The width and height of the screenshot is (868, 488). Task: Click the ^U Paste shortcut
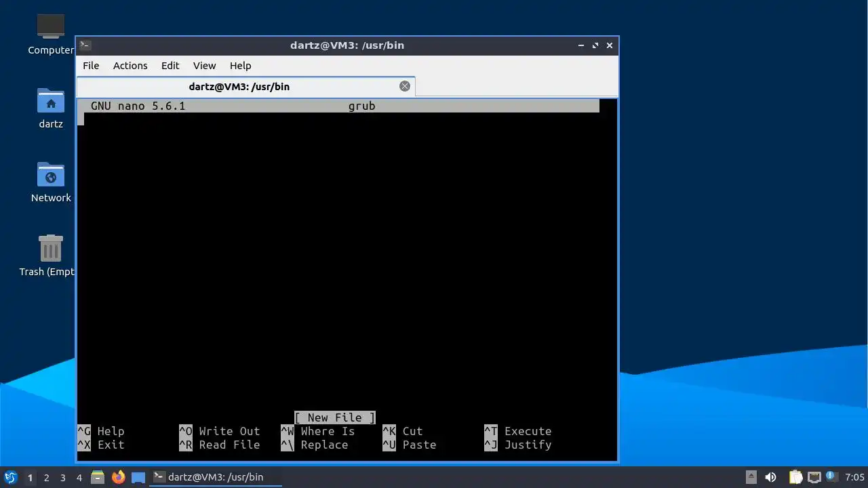[410, 445]
